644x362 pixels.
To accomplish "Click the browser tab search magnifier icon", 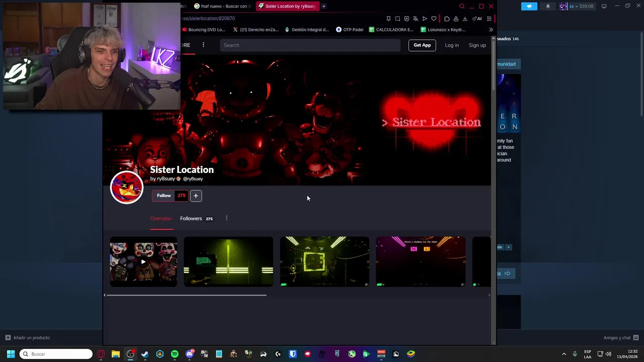I will coord(461,6).
